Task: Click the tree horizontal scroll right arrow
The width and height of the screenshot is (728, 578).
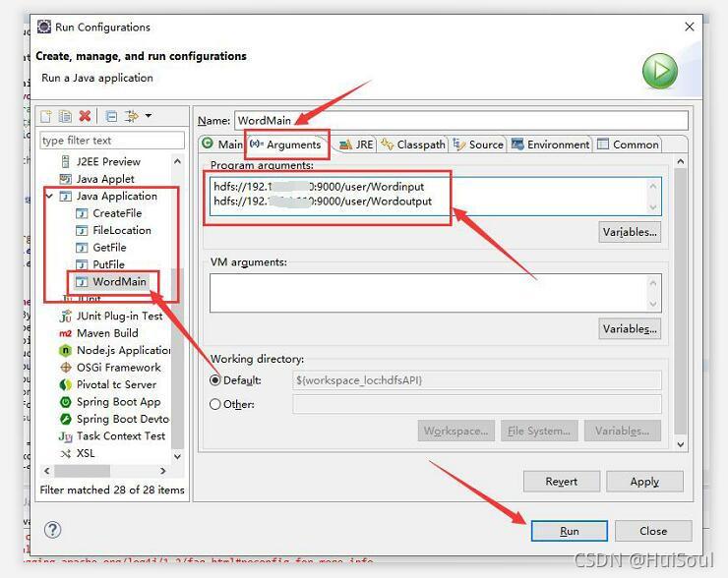Action: pos(162,471)
